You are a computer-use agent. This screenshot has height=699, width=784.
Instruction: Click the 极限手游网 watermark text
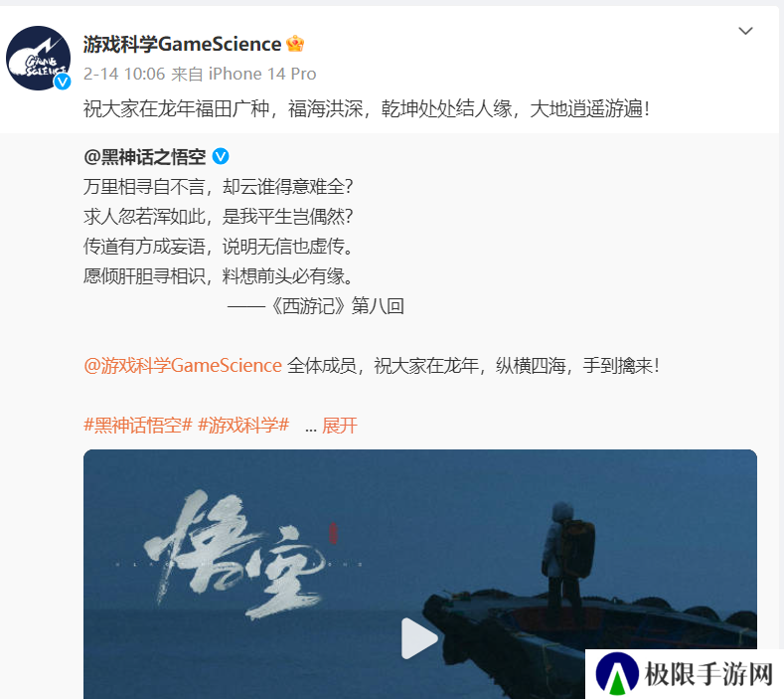(x=709, y=674)
